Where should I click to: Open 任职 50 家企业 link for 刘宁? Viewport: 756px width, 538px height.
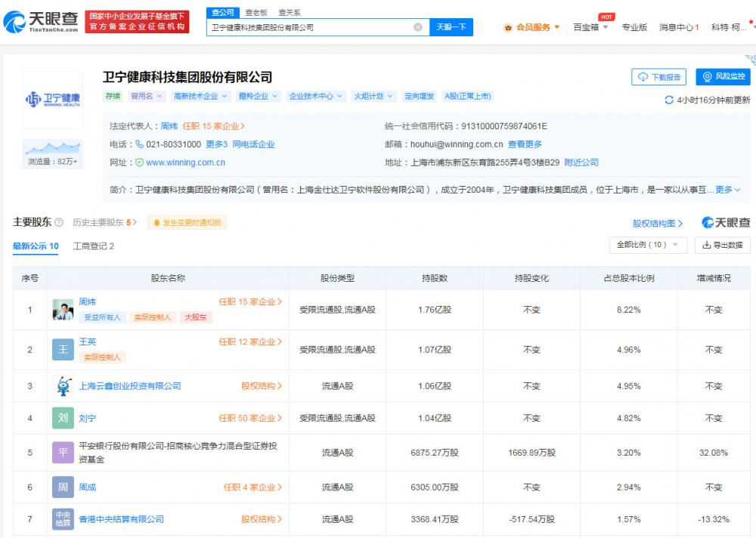(x=250, y=418)
